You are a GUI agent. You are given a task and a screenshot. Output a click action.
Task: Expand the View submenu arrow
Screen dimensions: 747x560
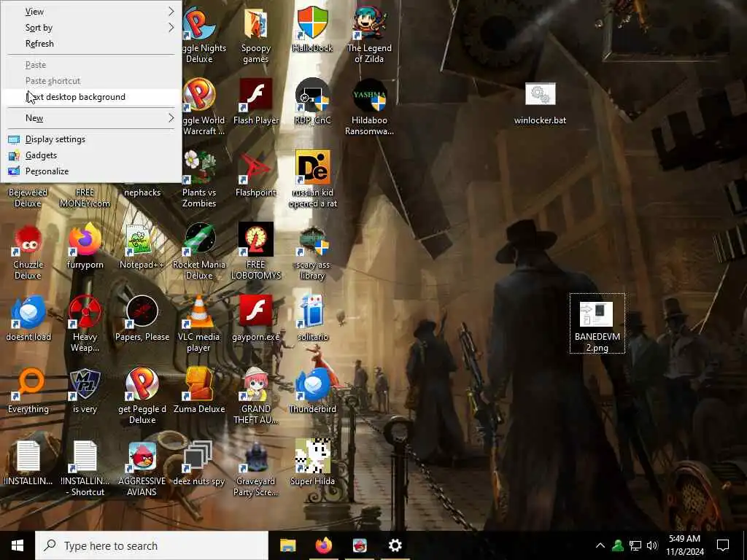point(171,12)
